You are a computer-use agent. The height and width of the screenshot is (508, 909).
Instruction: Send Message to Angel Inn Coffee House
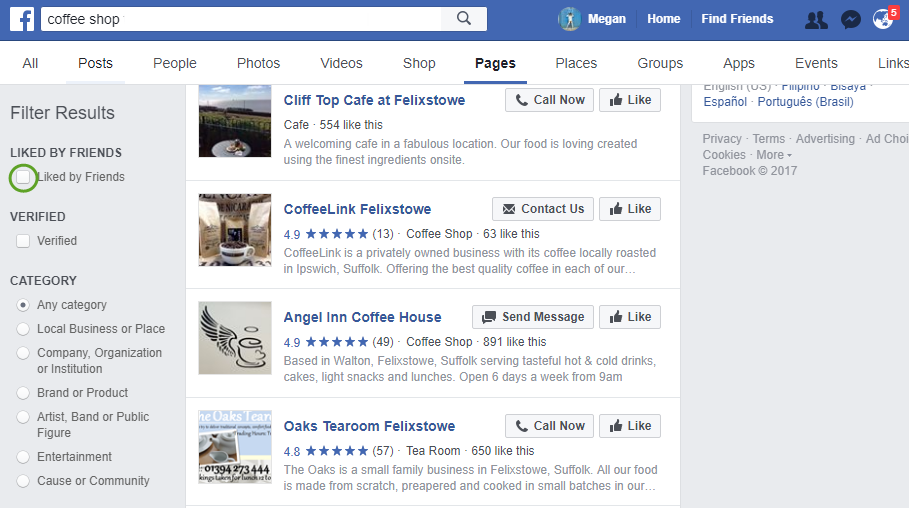533,317
